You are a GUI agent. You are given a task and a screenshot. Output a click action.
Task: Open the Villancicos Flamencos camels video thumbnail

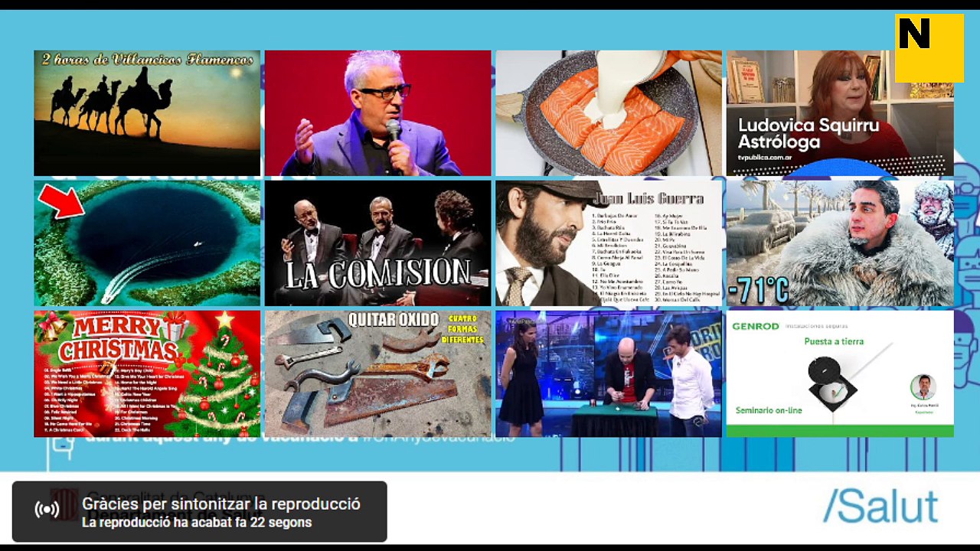(x=147, y=113)
